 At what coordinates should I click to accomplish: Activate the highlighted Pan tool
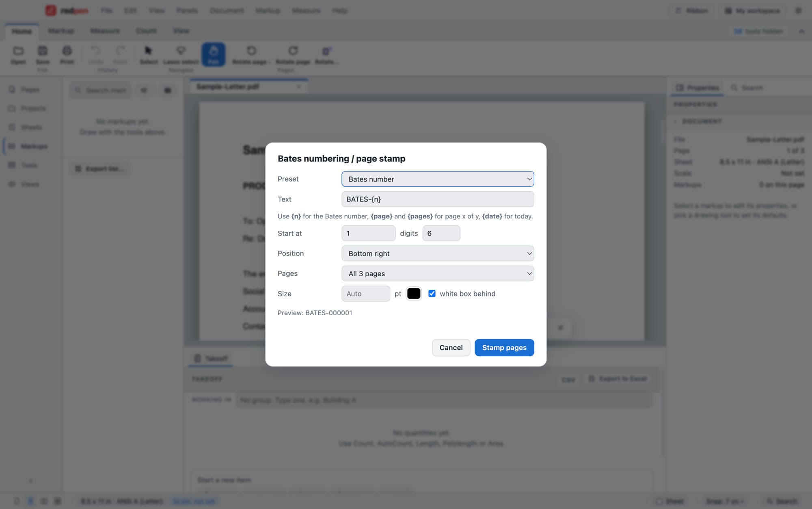(214, 55)
